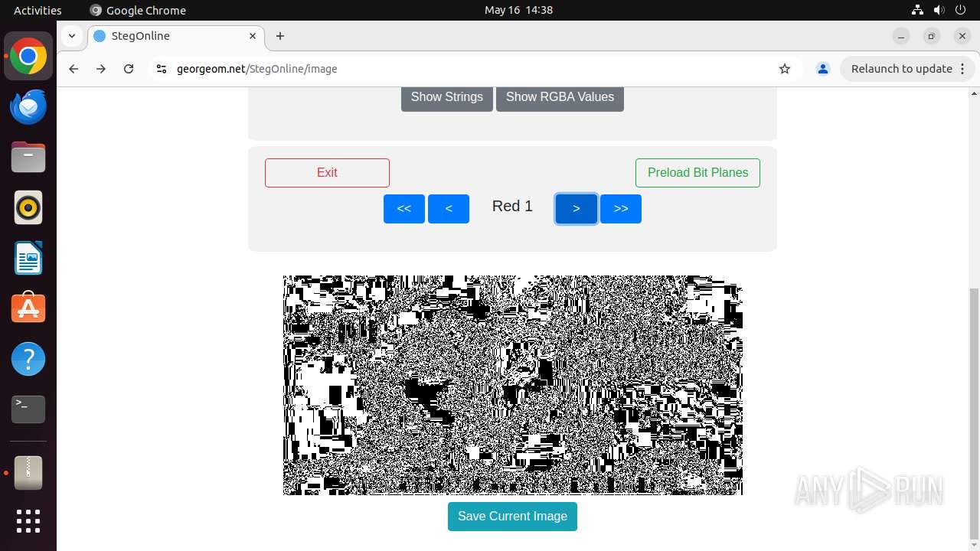
Task: Click Preload Bit Planes
Action: pos(697,173)
